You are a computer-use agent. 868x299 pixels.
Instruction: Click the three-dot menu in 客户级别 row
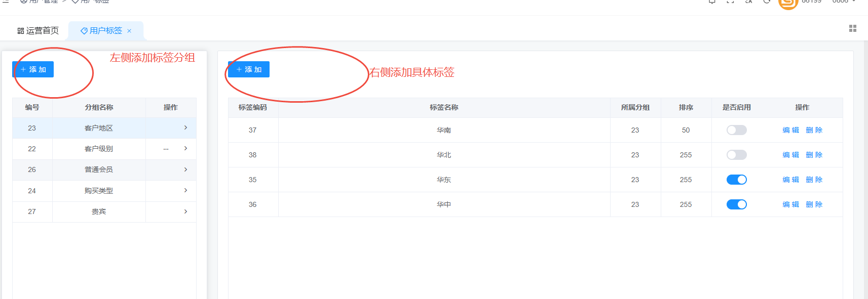point(166,149)
